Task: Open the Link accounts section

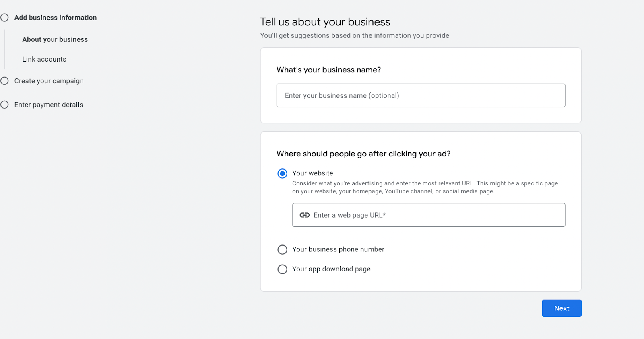Action: pyautogui.click(x=44, y=59)
